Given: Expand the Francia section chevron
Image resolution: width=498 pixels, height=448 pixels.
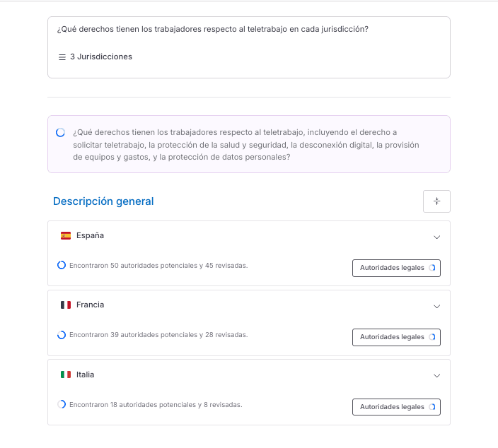Looking at the screenshot, I should tap(436, 306).
